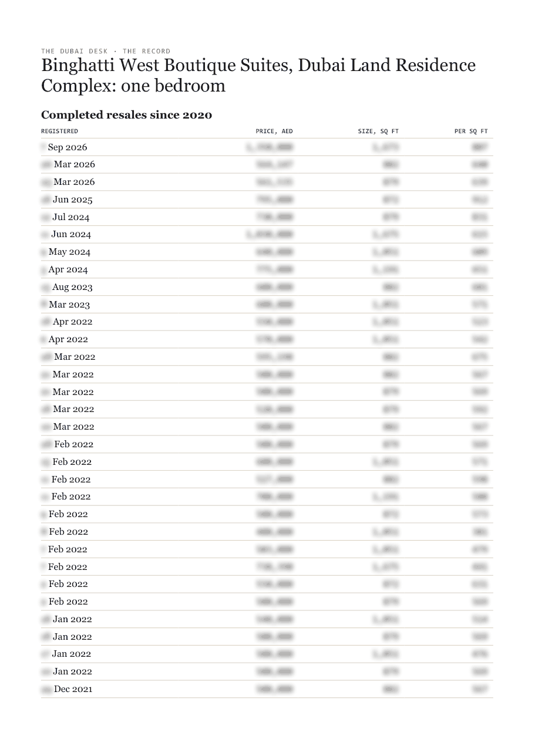
Task: Click the Binghatti West Boutique Suites title
Action: 258,75
